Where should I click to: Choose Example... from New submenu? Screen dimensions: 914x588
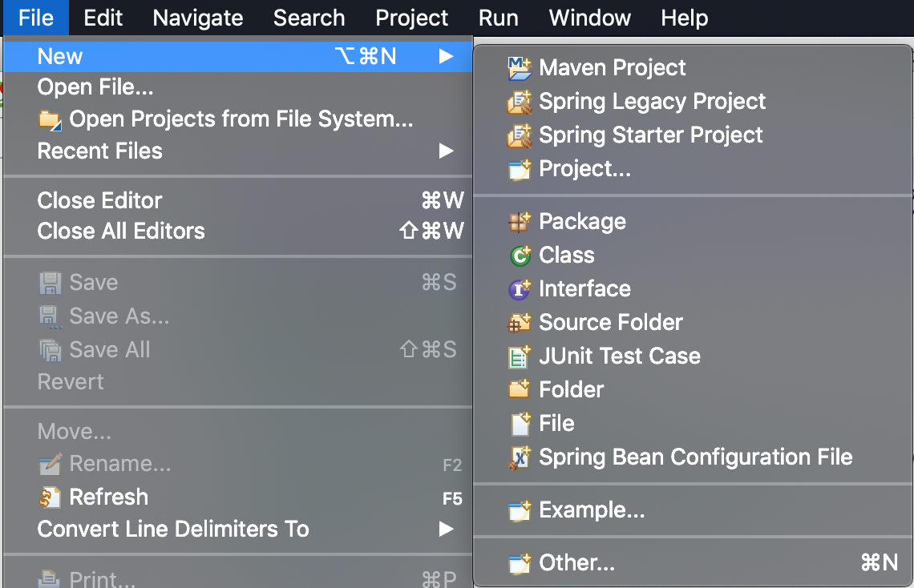pos(693,510)
